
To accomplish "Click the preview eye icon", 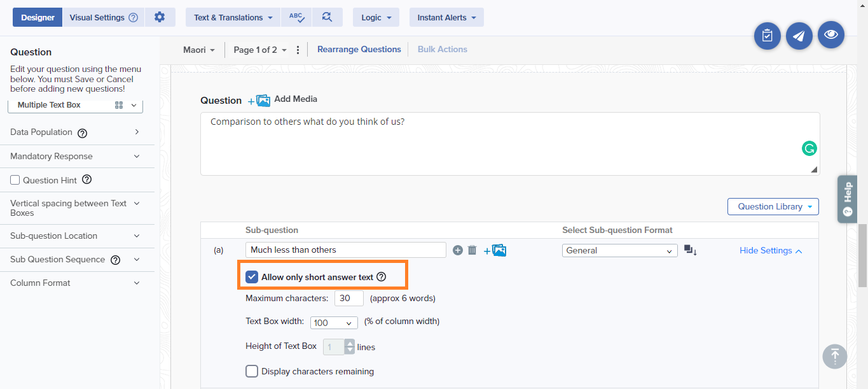I will 830,35.
